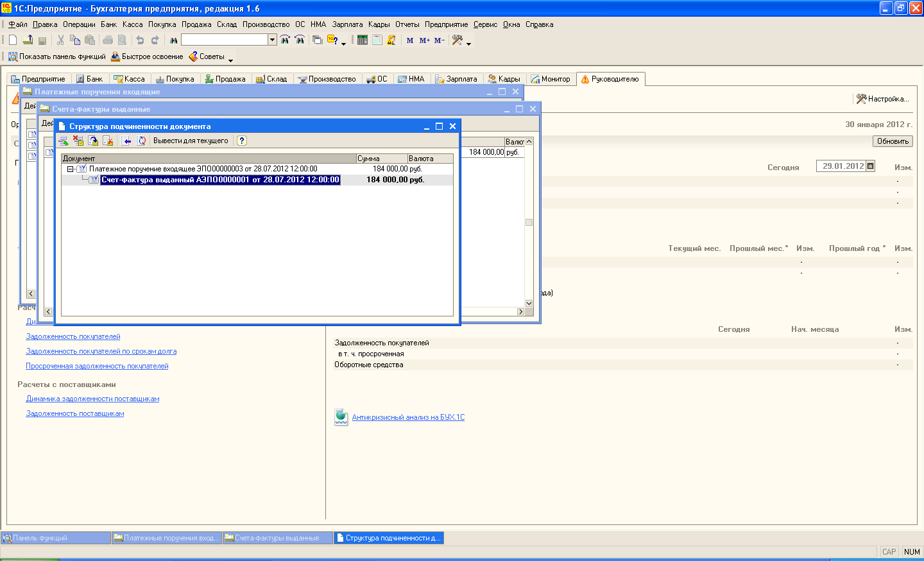Click the edit document icon in Структура подчиненности

pos(64,141)
